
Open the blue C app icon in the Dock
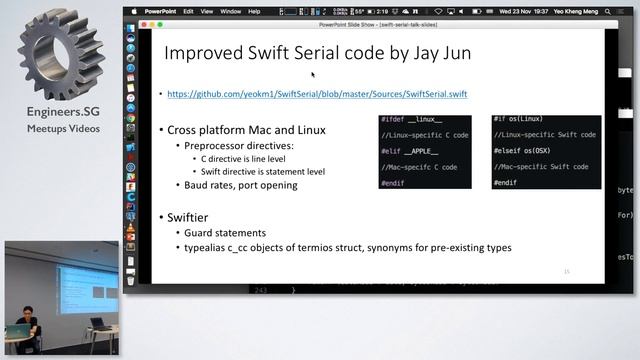(x=131, y=197)
